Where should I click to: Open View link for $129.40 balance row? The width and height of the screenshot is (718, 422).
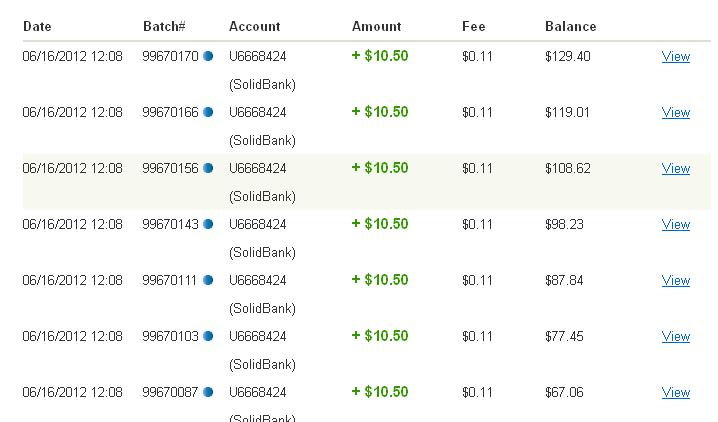676,57
